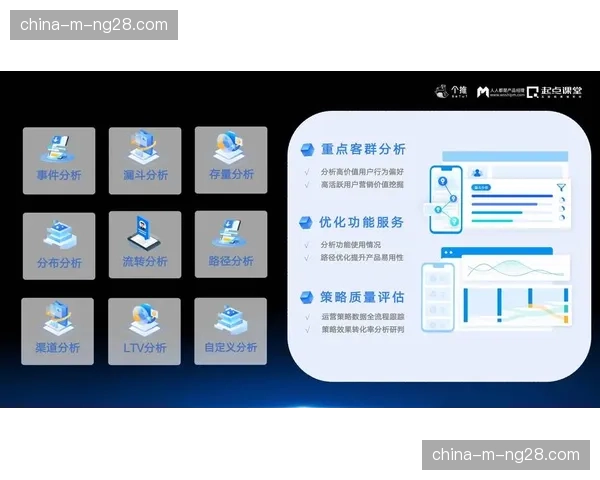This screenshot has width=600, height=480.
Task: Click the 策略质量评估 heading
Action: pyautogui.click(x=354, y=296)
